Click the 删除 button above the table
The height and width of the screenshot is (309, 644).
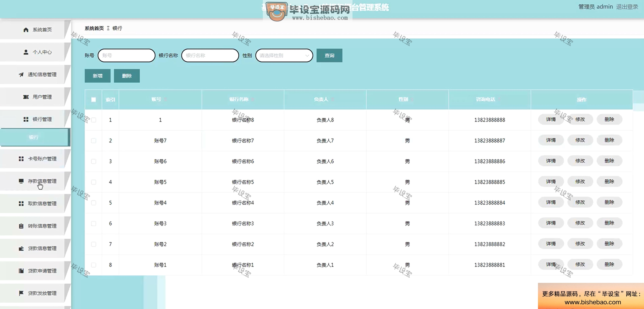point(127,76)
